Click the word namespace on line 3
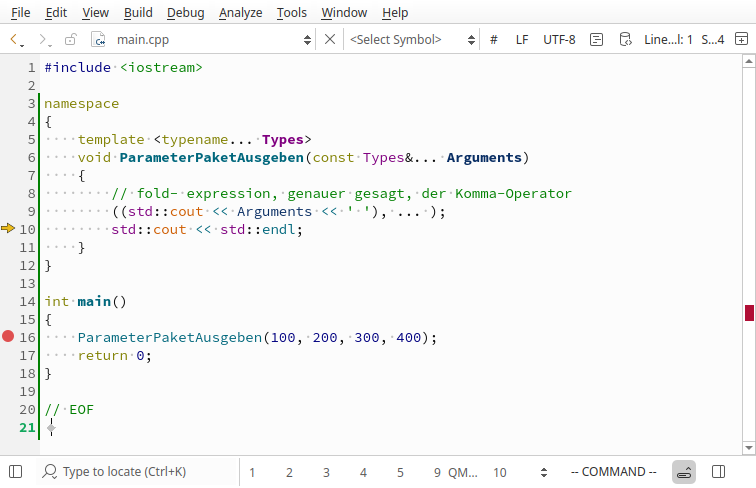This screenshot has height=488, width=756. [x=81, y=104]
